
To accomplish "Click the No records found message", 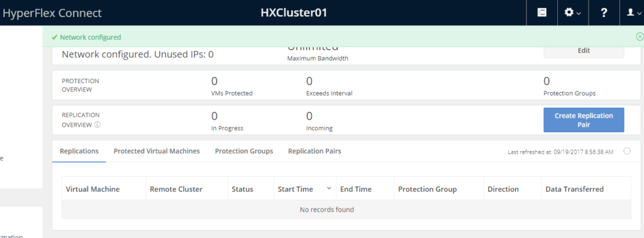I will [326, 210].
